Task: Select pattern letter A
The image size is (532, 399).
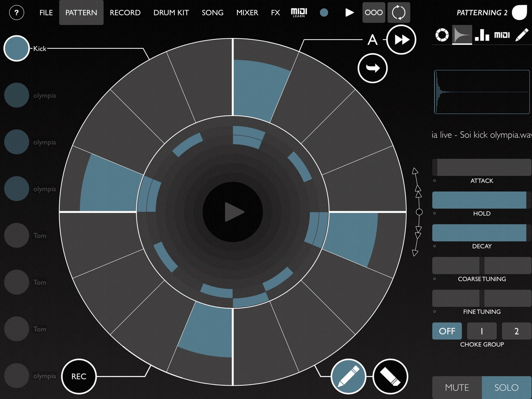Action: pos(372,40)
